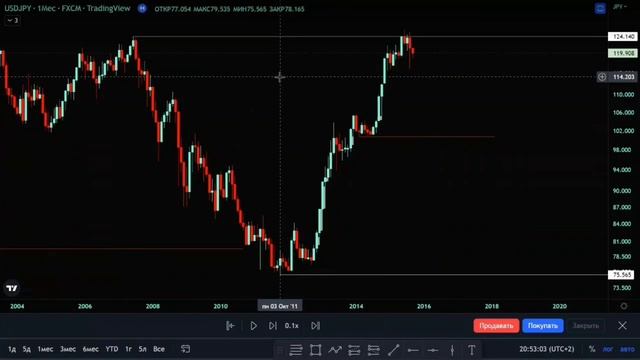Select the 110.000 scale value
Viewport: 640px width, 360px height.
pos(623,94)
